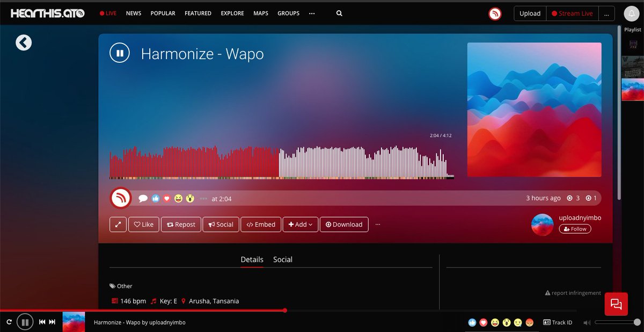The image size is (644, 332).
Task: React with laughing emoji in the comment bar
Action: (178, 198)
